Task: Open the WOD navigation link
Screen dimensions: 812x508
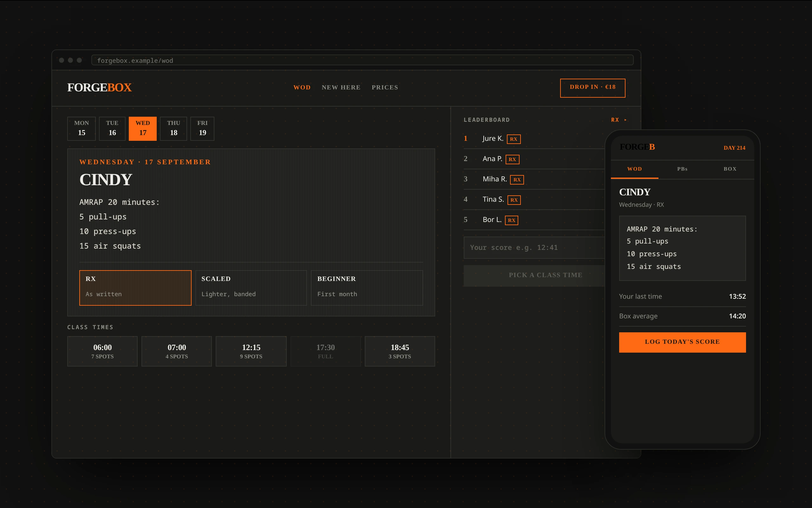Action: 302,87
